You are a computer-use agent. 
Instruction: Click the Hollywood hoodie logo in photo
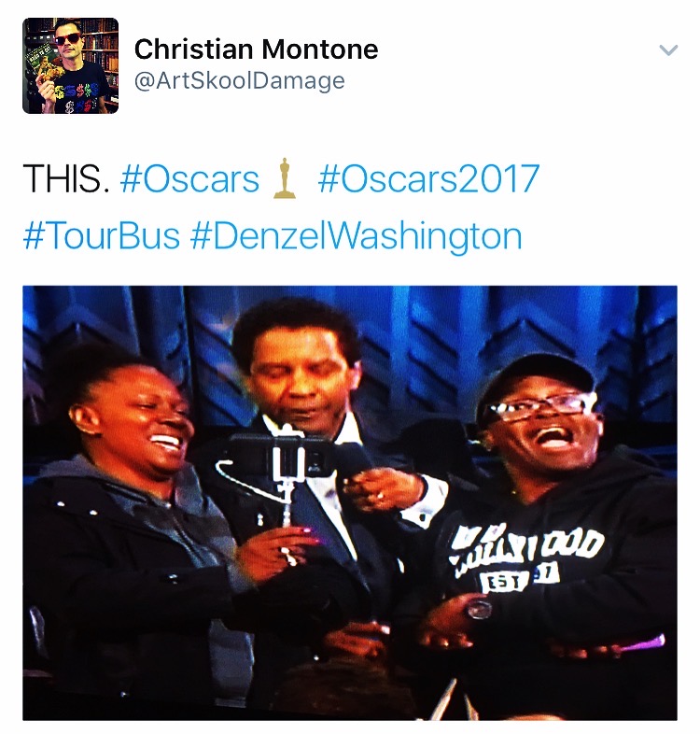coord(525,557)
